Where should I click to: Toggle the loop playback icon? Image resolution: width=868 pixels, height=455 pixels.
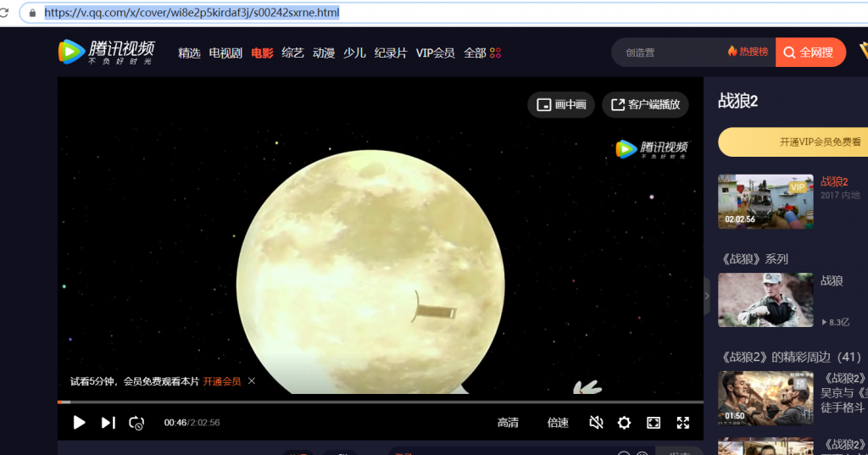pyautogui.click(x=136, y=422)
